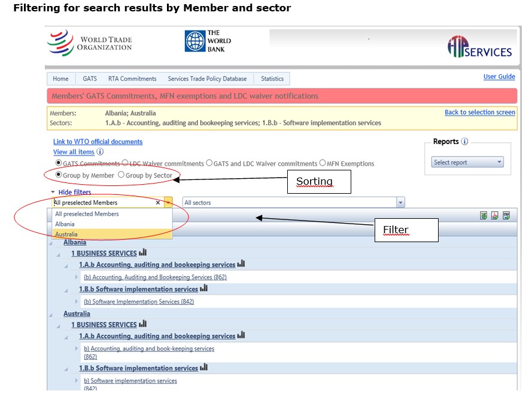Open the Statistics menu
Image resolution: width=532 pixels, height=397 pixels.
click(x=272, y=79)
